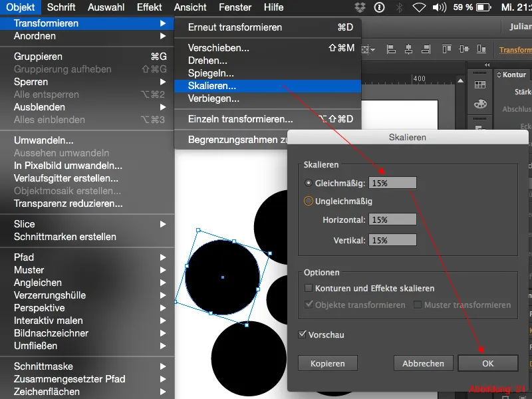Open the Ansicht menu
Image resolution: width=532 pixels, height=399 pixels.
190,7
